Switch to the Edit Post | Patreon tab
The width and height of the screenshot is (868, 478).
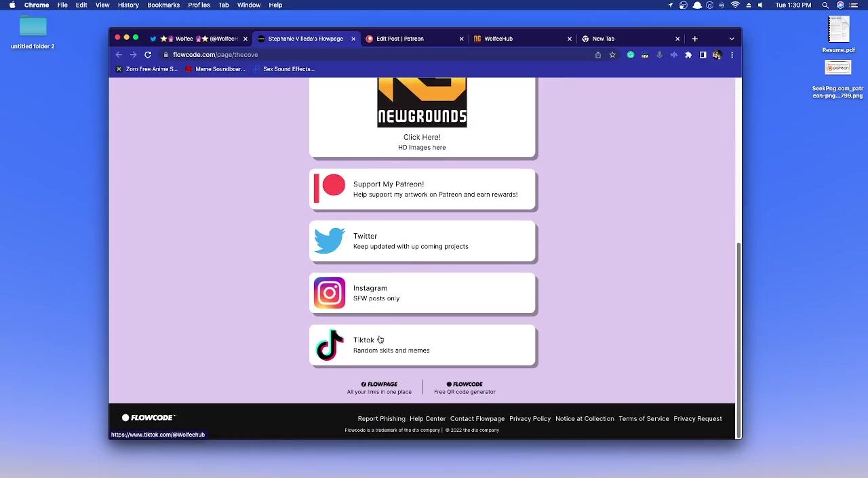tap(399, 39)
